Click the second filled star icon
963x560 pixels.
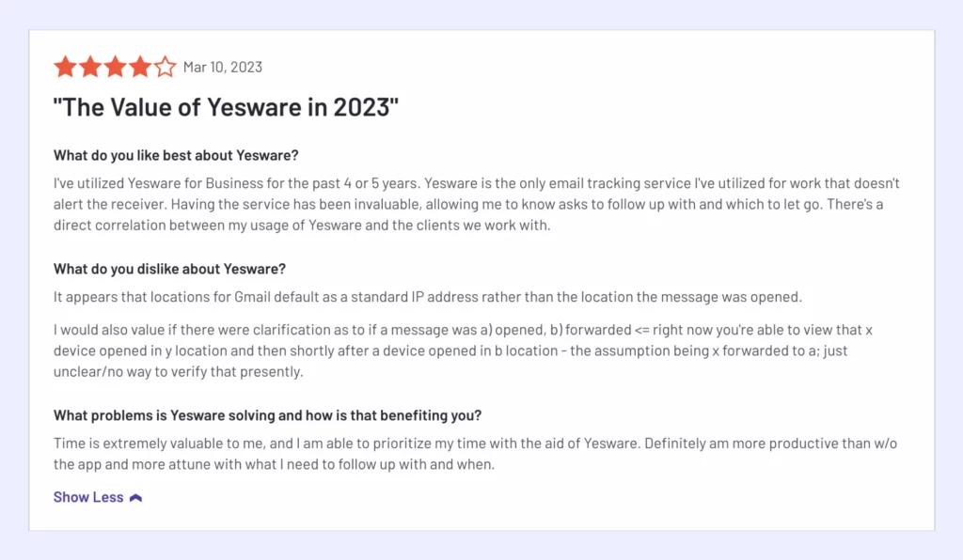tap(89, 67)
